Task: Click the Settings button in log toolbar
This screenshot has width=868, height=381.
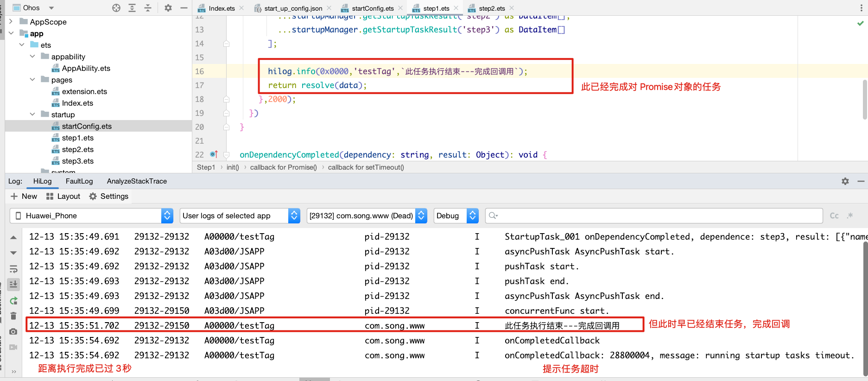Action: tap(109, 197)
